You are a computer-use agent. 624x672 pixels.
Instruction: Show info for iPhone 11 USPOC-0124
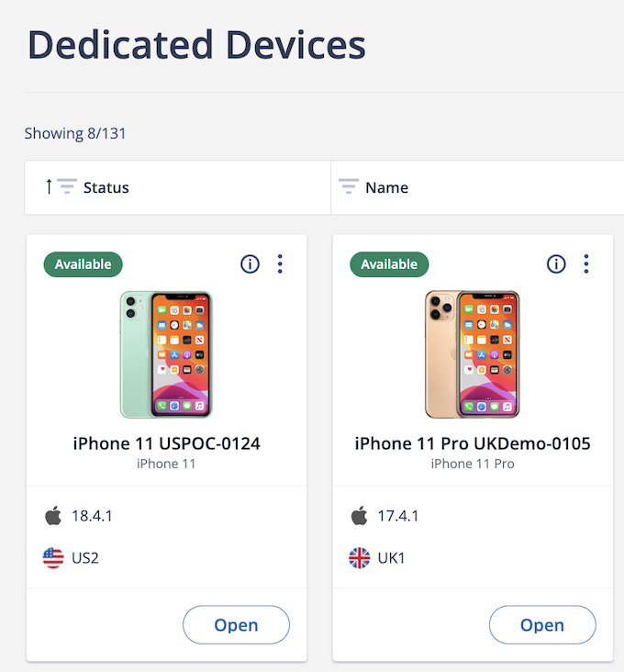[250, 264]
